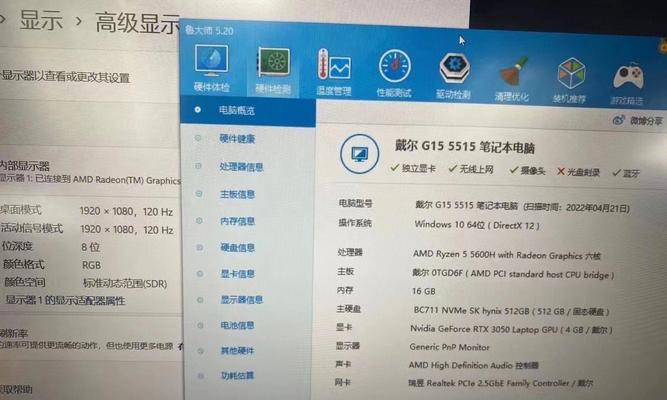
Task: Open 温度管理 temperature management icon
Action: tap(334, 65)
